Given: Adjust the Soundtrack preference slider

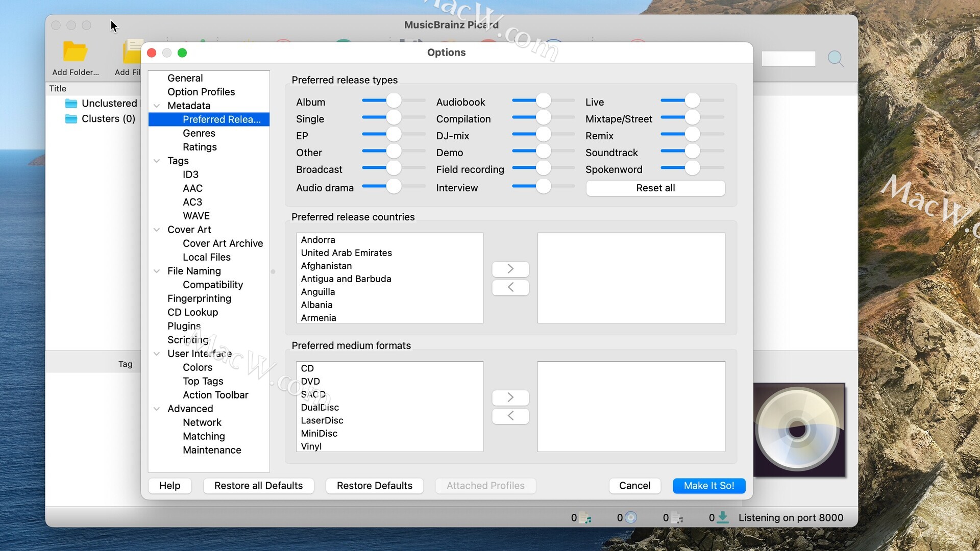Looking at the screenshot, I should point(692,151).
